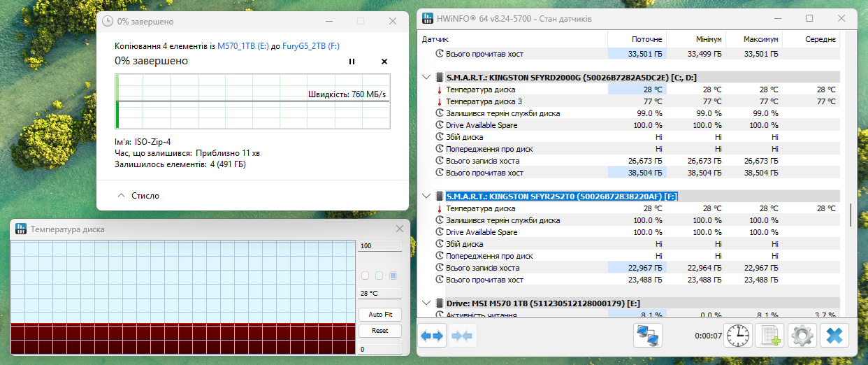Viewport: 868px width, 365px height.
Task: Click the graph maximum value field 100
Action: (x=380, y=246)
